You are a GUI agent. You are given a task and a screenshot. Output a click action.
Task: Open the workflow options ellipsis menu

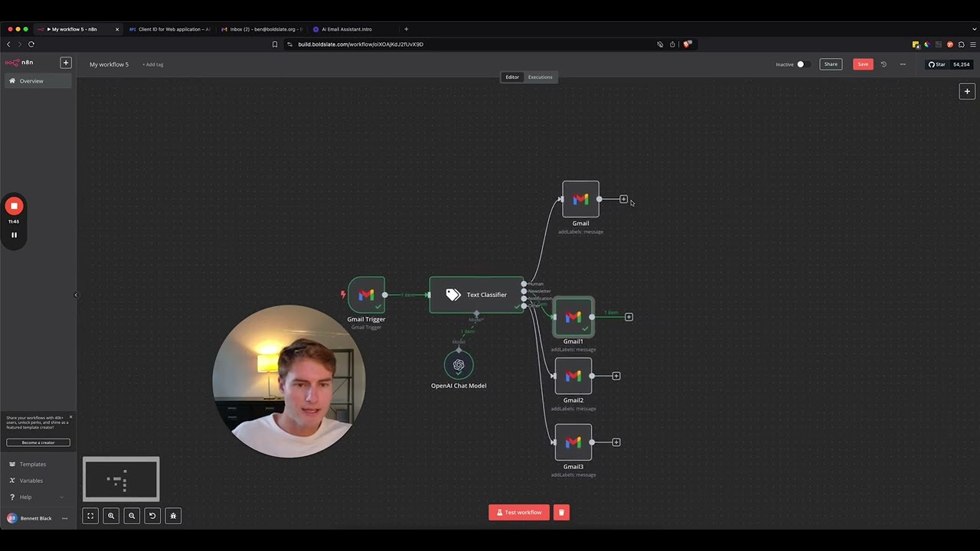coord(903,64)
